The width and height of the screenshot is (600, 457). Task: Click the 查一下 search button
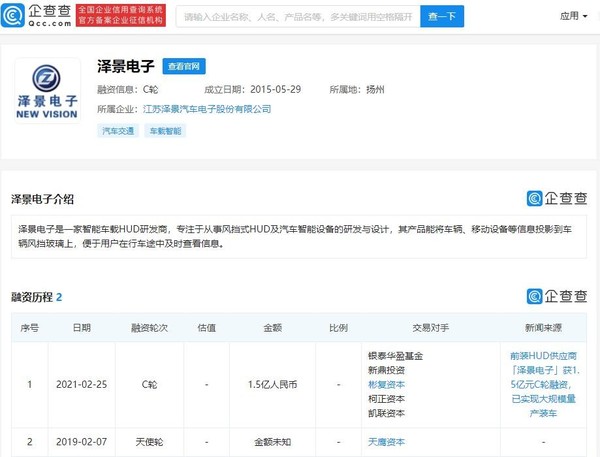click(x=442, y=16)
